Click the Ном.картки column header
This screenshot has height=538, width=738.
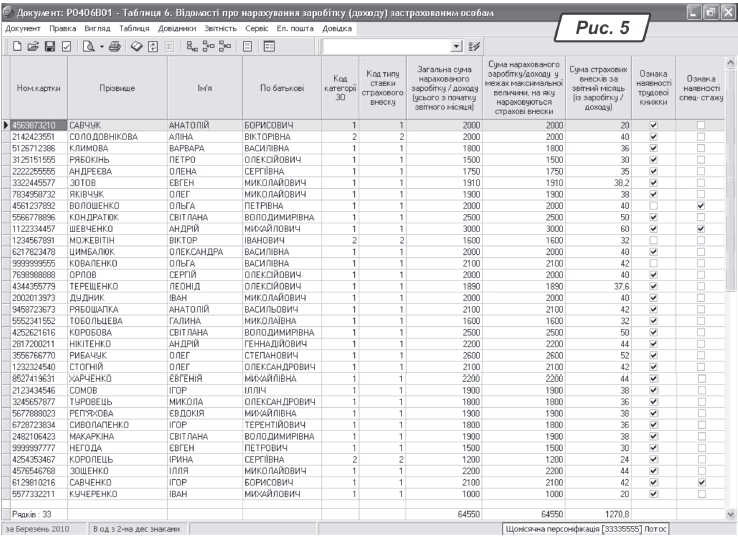point(36,88)
